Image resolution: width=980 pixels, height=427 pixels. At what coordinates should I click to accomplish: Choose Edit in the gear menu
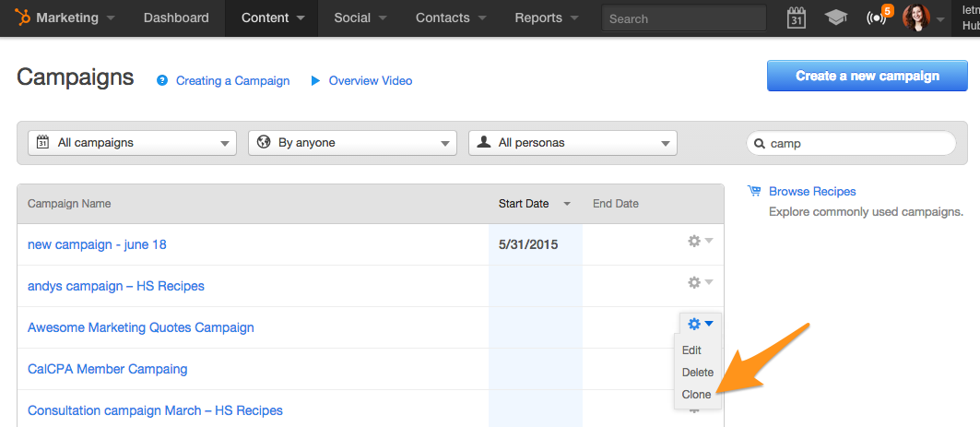click(x=691, y=350)
